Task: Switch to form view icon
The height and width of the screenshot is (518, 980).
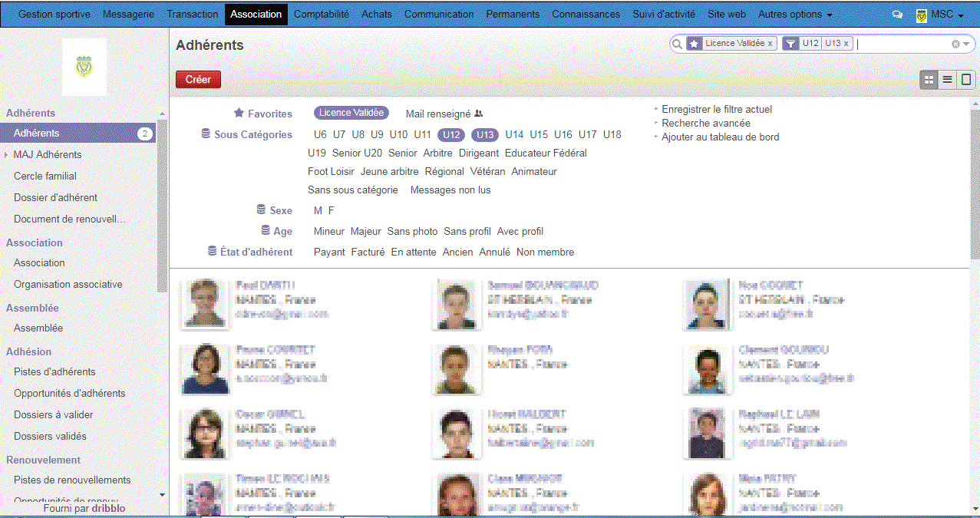Action: [966, 79]
